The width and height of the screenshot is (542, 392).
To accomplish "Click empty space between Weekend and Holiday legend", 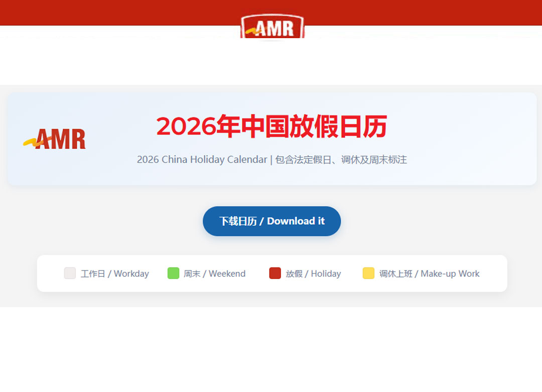I will [x=257, y=274].
